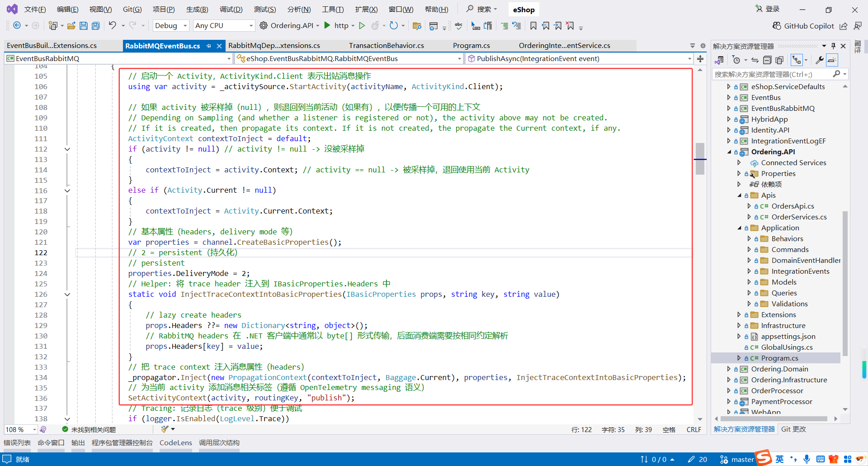
Task: Open the 错误列表 Error List panel
Action: click(x=17, y=442)
